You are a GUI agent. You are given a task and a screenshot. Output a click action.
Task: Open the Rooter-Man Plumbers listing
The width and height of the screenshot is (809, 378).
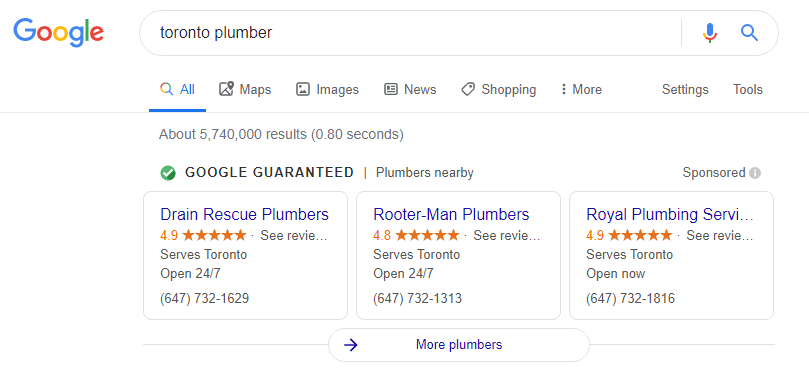click(x=451, y=214)
